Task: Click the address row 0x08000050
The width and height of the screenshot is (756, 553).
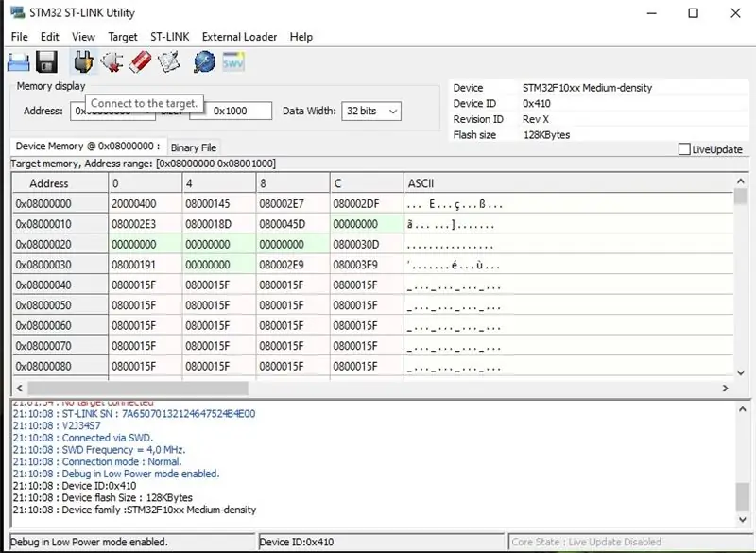Action: (60, 305)
